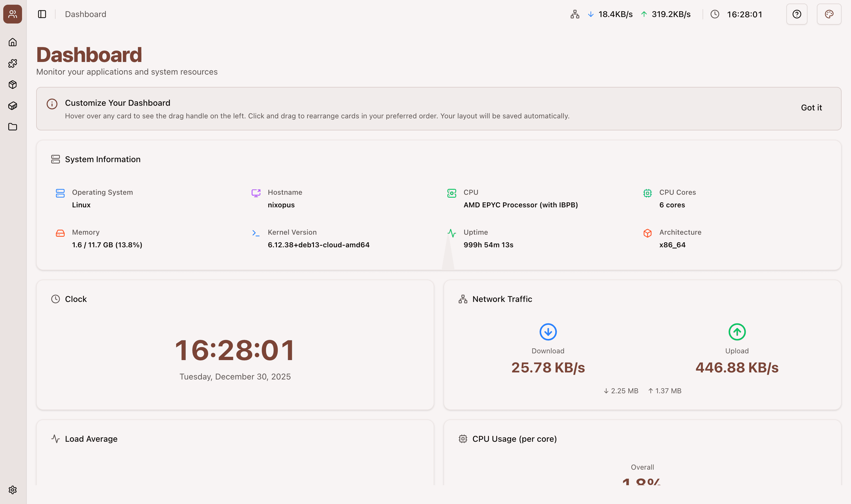Open settings via the gear icon

(13, 490)
